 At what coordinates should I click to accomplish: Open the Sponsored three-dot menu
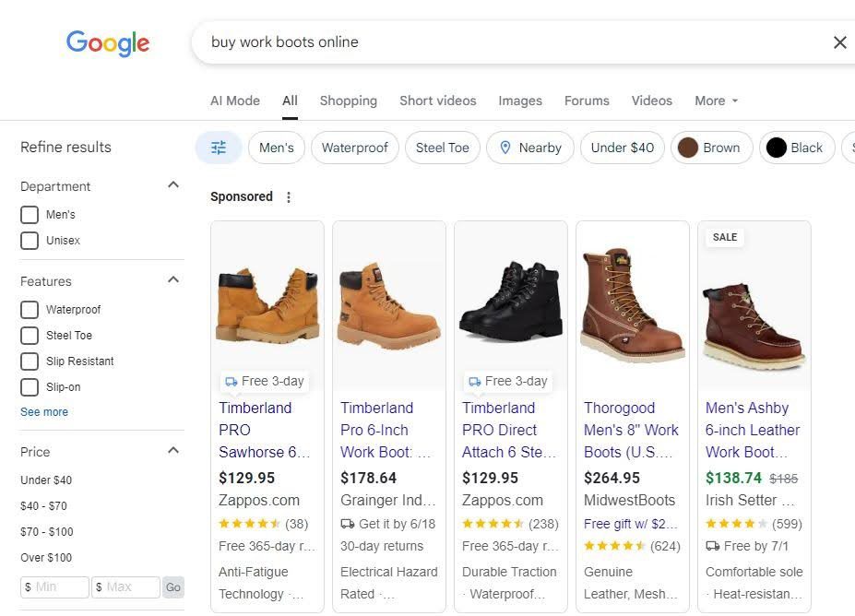click(x=289, y=196)
